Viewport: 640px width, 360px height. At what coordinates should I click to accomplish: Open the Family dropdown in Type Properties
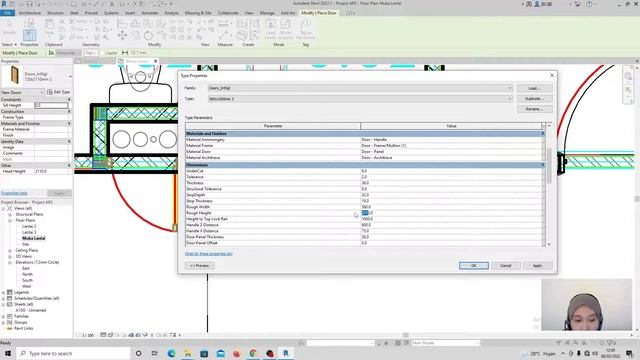509,88
